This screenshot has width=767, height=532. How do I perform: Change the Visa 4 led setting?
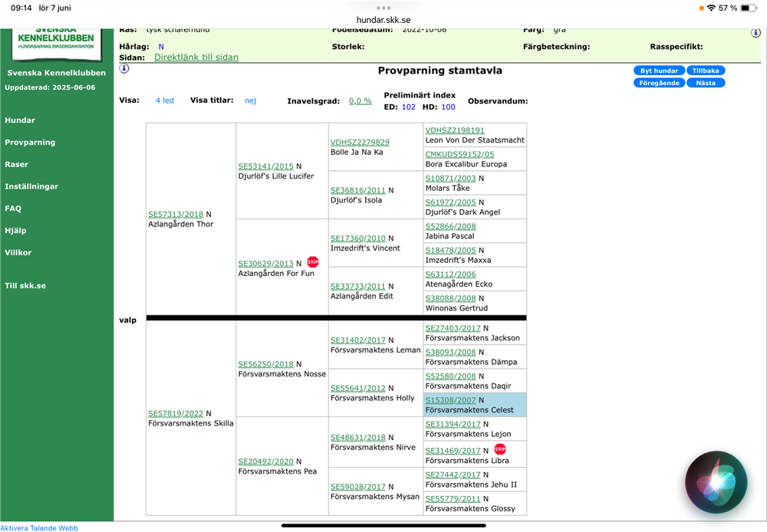[164, 100]
